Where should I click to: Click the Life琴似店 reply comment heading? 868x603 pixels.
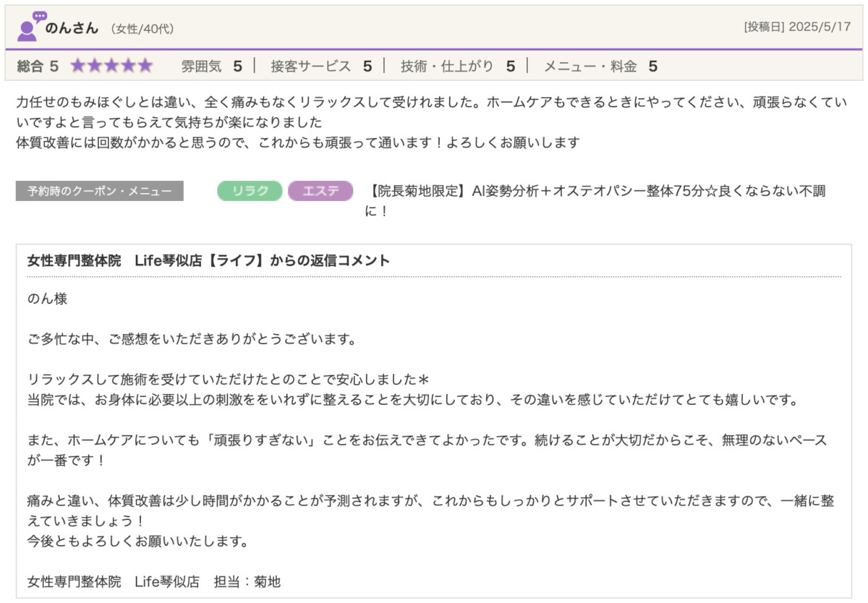208,260
